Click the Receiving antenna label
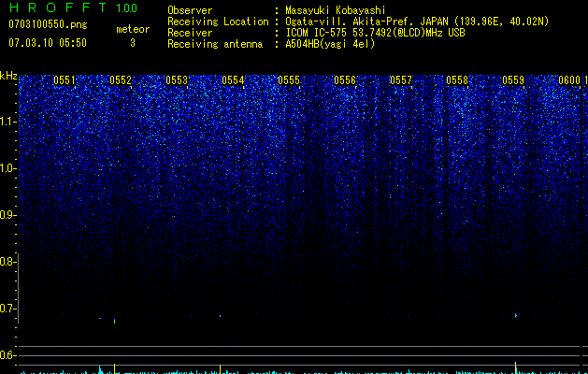 [215, 44]
